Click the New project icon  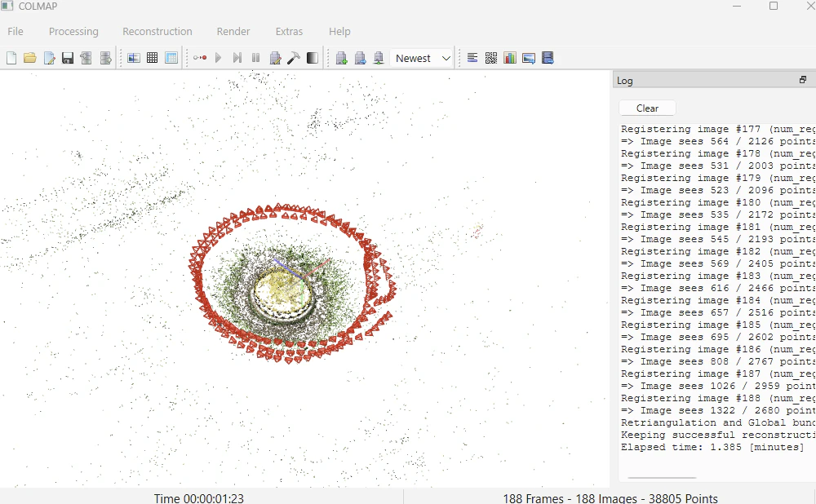tap(11, 58)
